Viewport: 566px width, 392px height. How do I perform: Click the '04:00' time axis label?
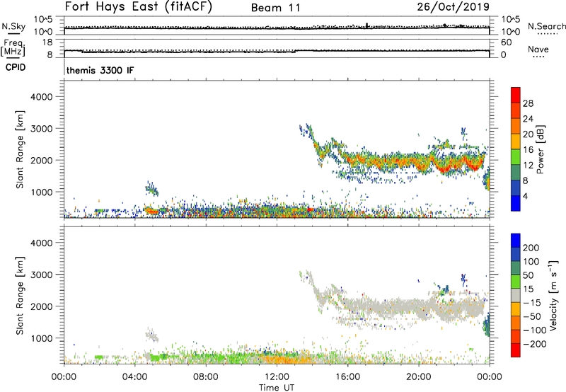[x=134, y=377]
